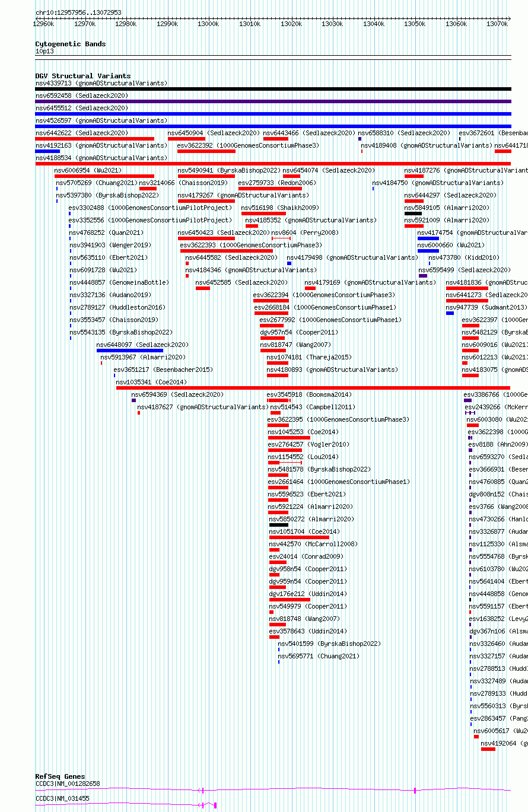Click variant label nsv4339713 (gnomADStructuralVariants)
528x812 pixels.
coord(101,83)
